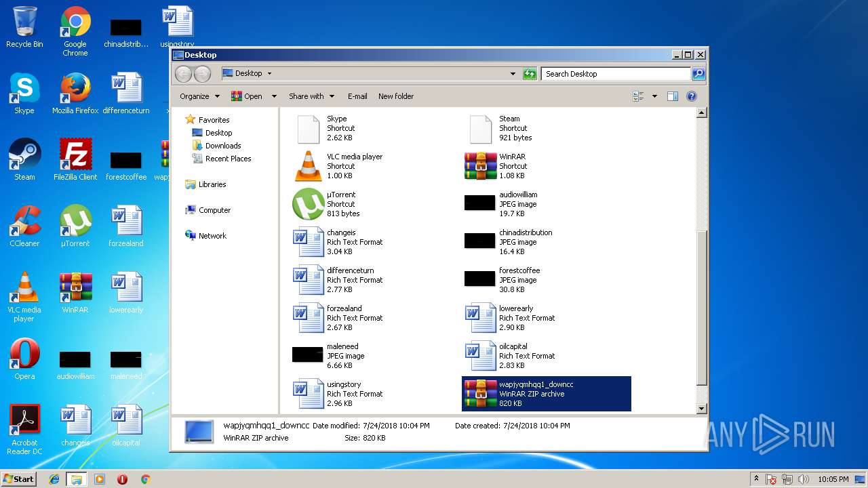Click the file list scrollbar down arrow
Screen dimensions: 868x488
(x=702, y=409)
